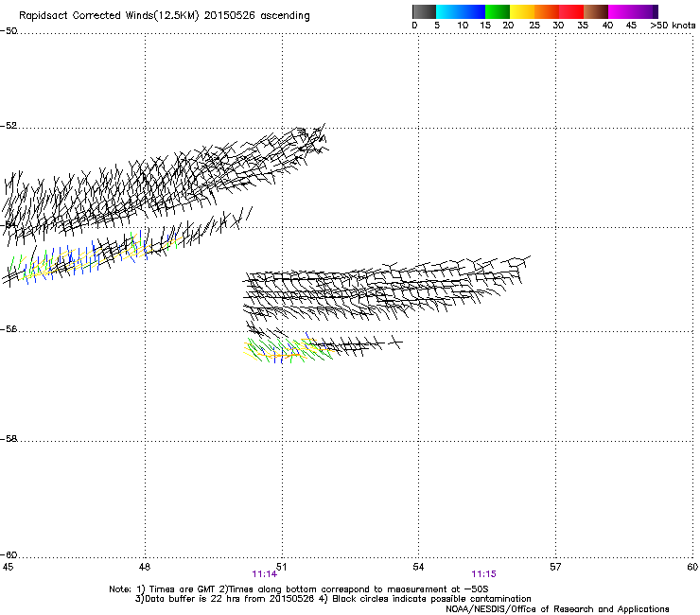Select the magenta-purple 40-50 knots color band
Image resolution: width=700 pixels, height=615 pixels.
(x=633, y=11)
